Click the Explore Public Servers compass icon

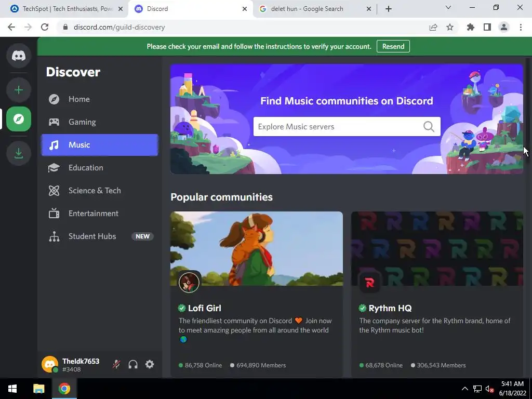pyautogui.click(x=19, y=119)
